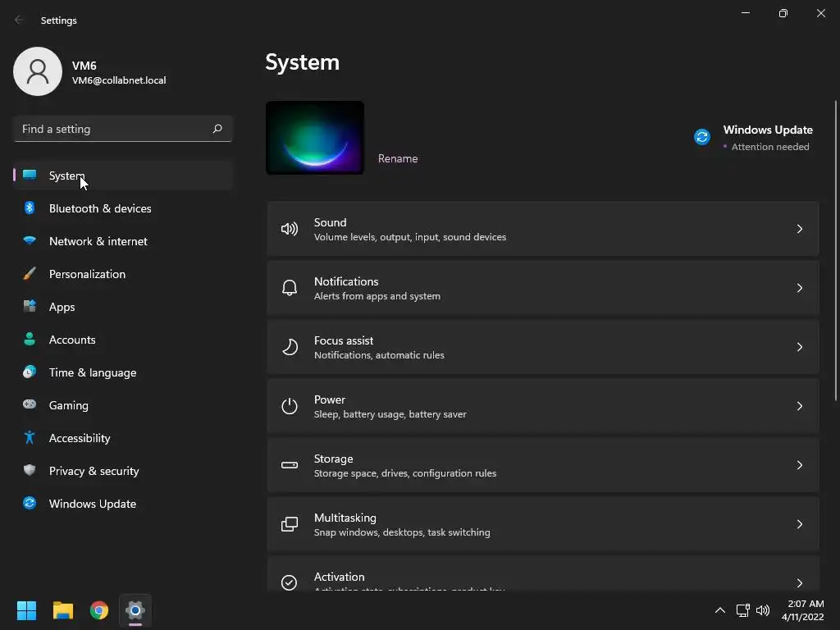Select the Network & internet wifi icon
The height and width of the screenshot is (630, 840).
tap(30, 240)
